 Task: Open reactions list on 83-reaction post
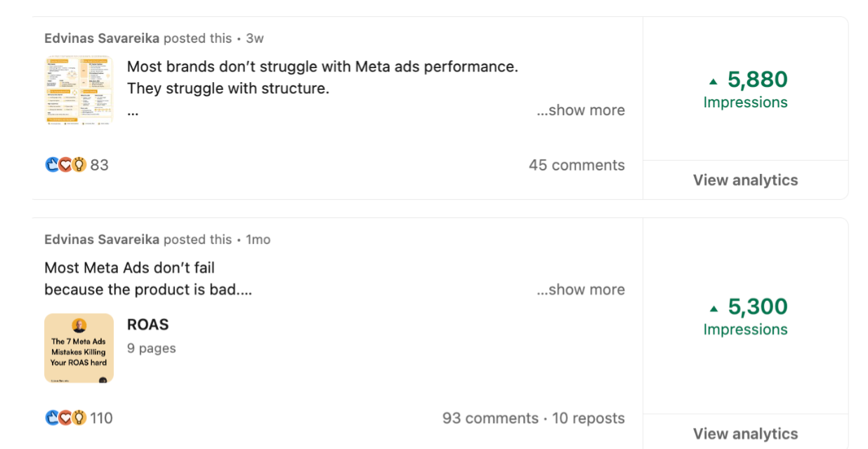click(x=77, y=165)
